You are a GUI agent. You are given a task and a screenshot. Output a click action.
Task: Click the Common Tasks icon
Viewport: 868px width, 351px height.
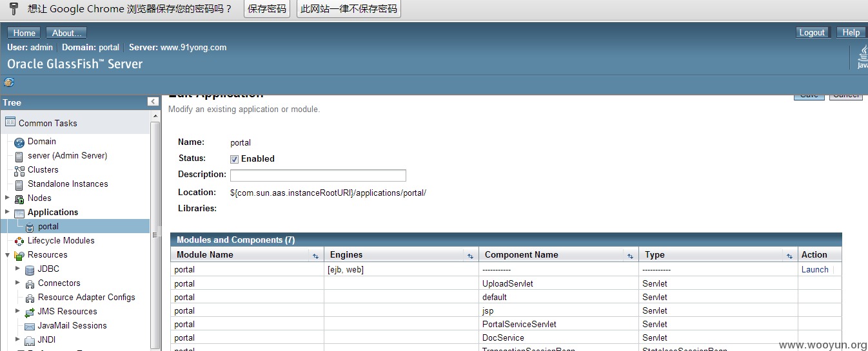point(10,122)
